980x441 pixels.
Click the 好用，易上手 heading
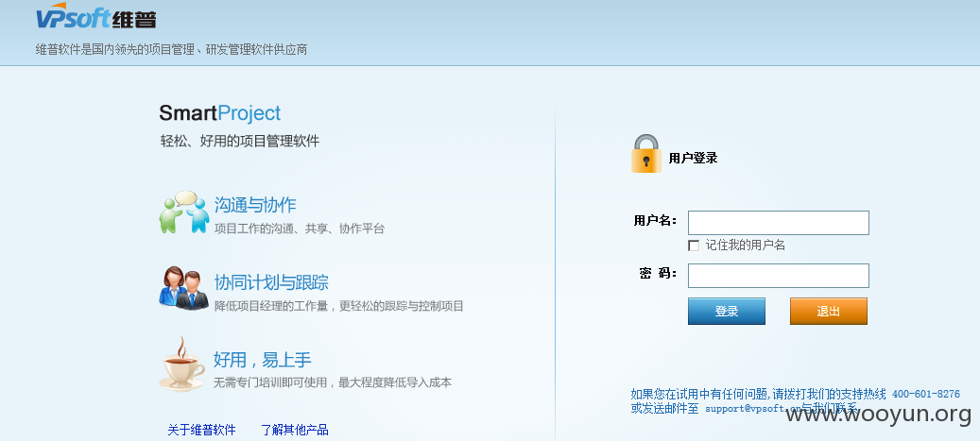tap(263, 360)
